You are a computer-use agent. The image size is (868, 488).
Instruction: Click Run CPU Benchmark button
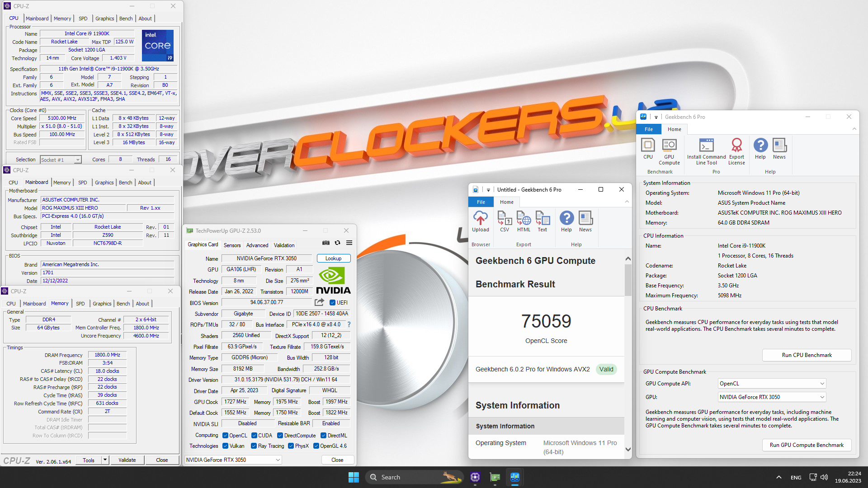click(807, 355)
